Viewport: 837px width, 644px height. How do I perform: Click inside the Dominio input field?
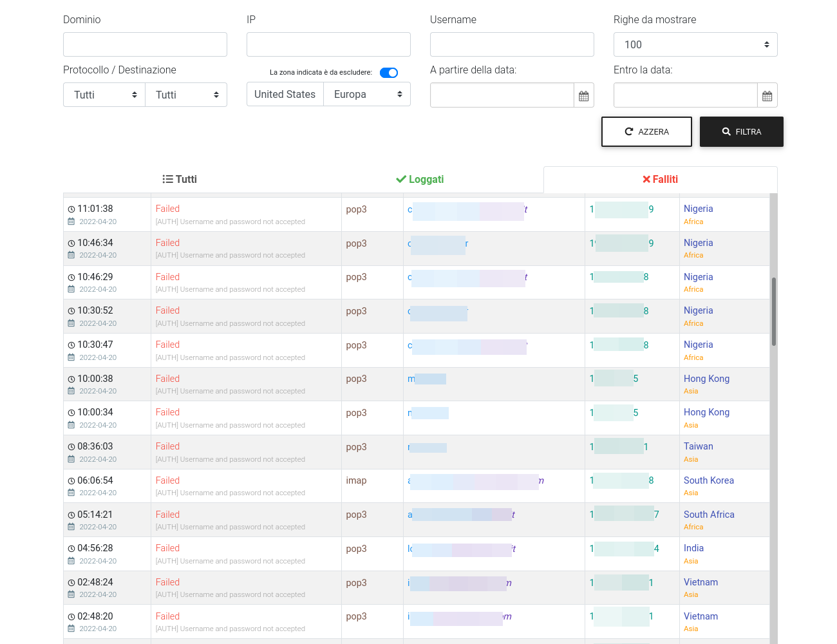coord(145,44)
